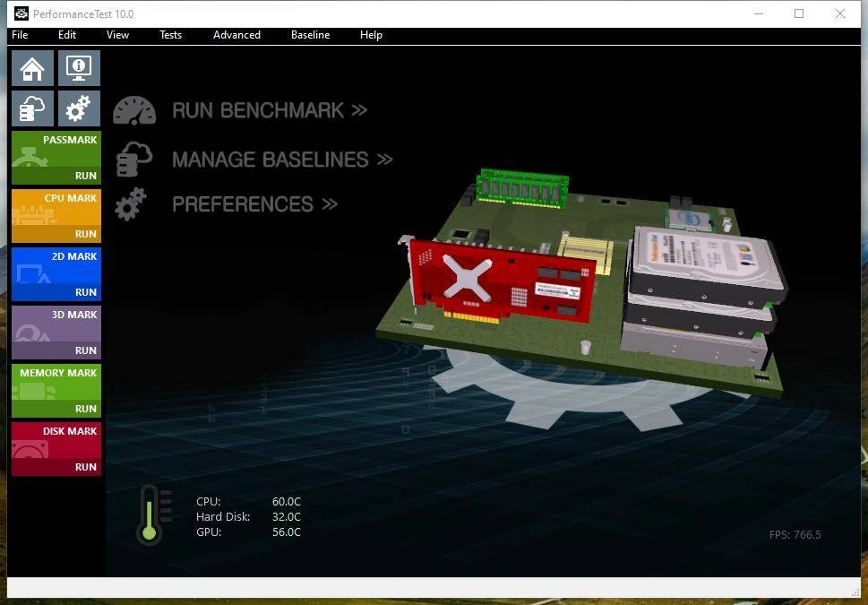Open the System Information monitor icon

click(79, 68)
